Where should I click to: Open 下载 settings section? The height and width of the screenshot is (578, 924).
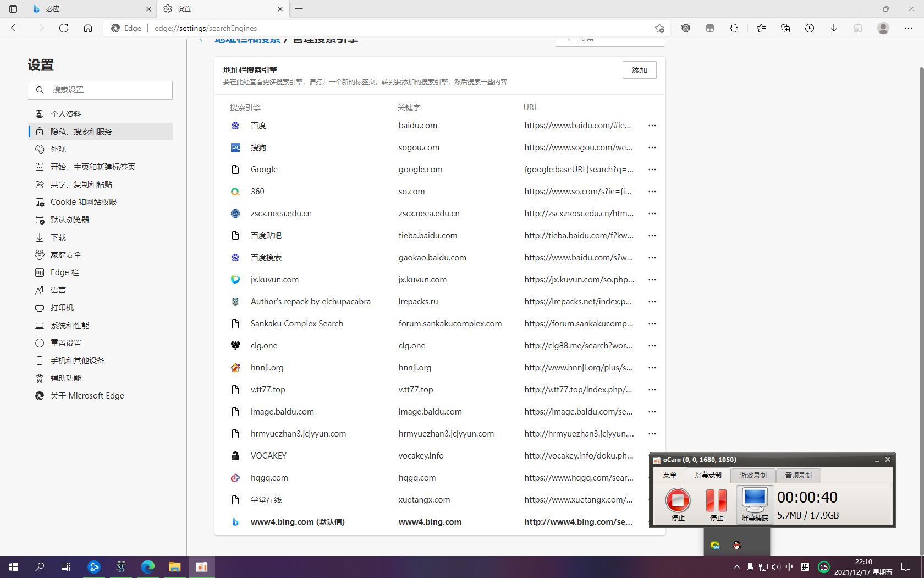click(x=100, y=237)
